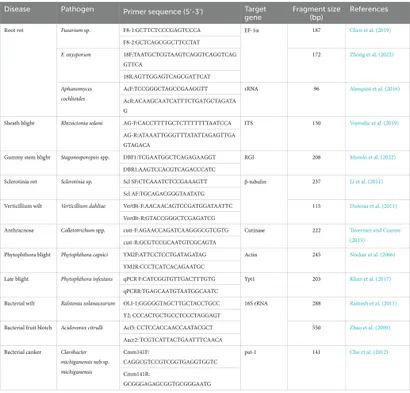Select the Phytophthora infestans pathogen cell

87,279
